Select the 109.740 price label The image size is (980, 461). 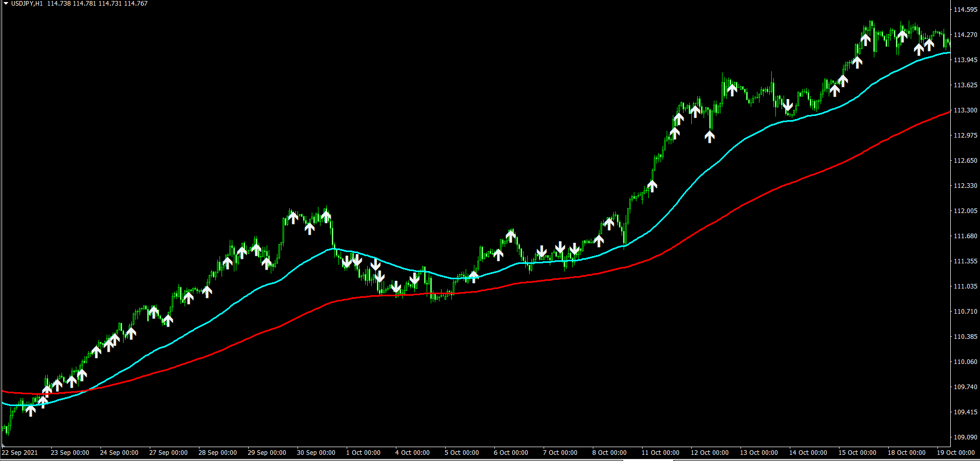point(965,387)
